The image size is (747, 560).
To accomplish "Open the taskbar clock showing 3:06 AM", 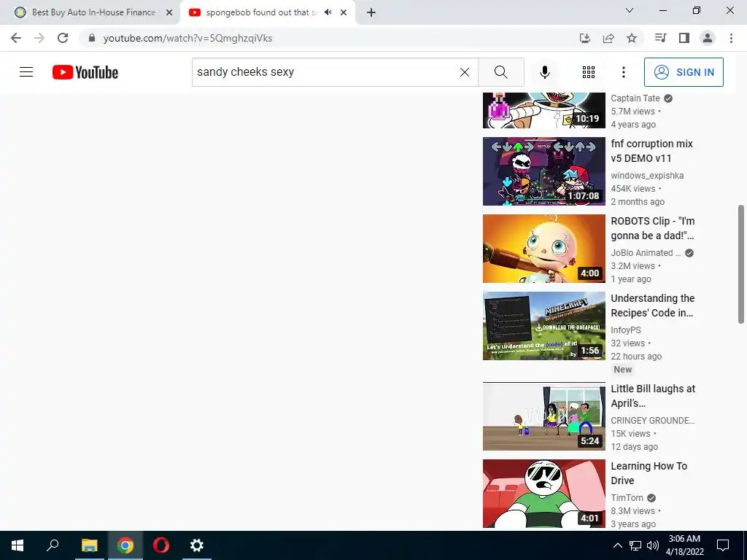I will (684, 545).
